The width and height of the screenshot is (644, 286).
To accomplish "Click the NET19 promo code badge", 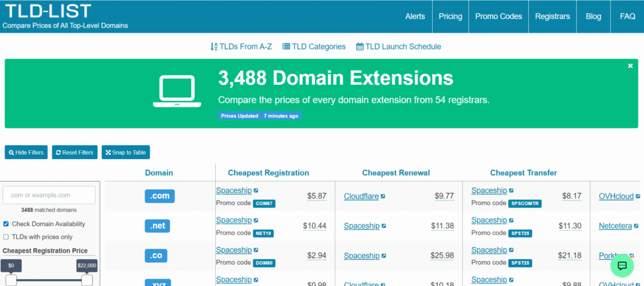I will click(264, 233).
